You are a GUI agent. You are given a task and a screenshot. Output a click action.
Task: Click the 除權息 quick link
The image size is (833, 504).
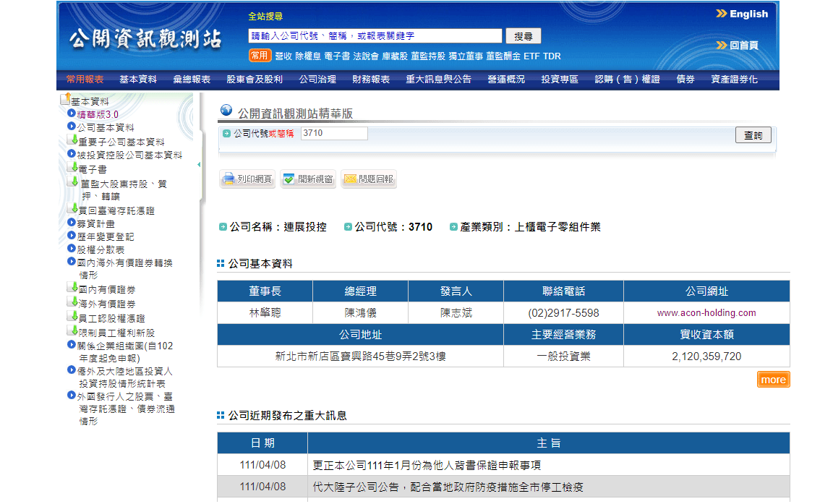[x=308, y=56]
